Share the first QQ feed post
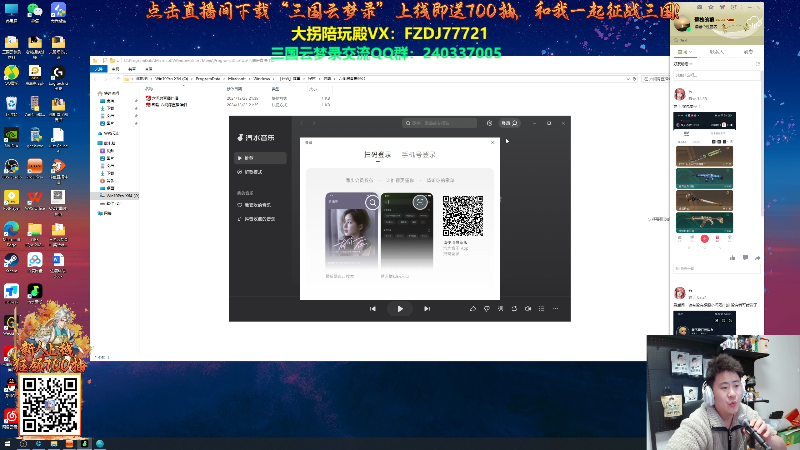 [x=758, y=258]
